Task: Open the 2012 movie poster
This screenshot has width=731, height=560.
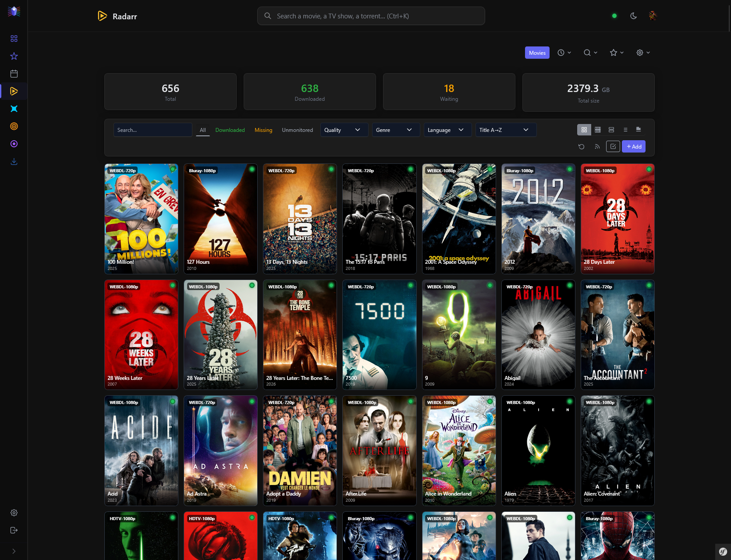Action: (x=538, y=219)
